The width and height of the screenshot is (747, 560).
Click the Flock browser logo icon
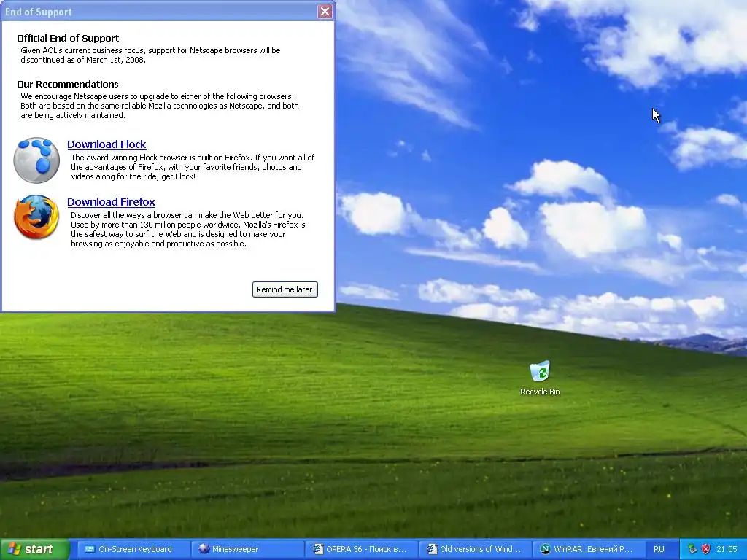pyautogui.click(x=36, y=160)
